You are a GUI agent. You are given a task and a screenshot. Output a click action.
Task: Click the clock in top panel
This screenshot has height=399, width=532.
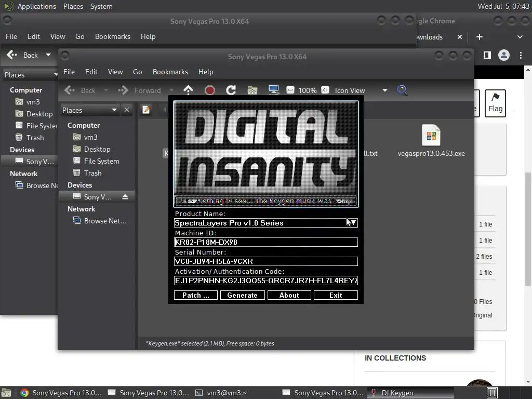click(x=503, y=6)
